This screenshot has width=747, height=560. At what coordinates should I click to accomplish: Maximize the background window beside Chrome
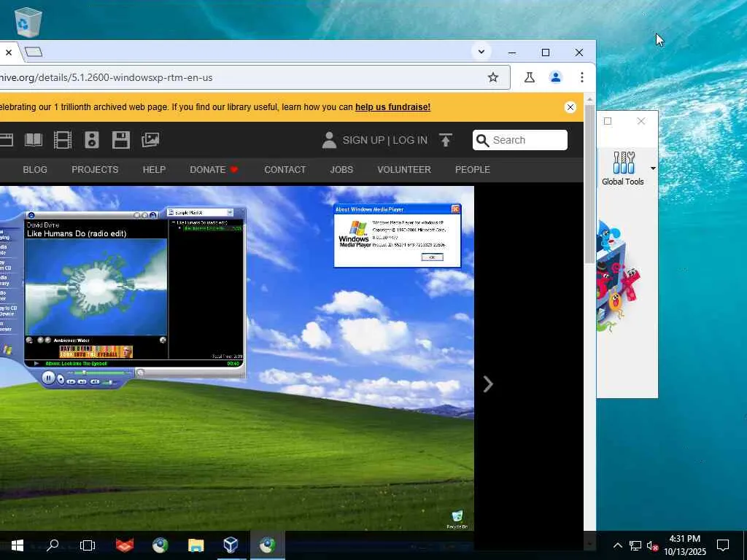coord(608,121)
